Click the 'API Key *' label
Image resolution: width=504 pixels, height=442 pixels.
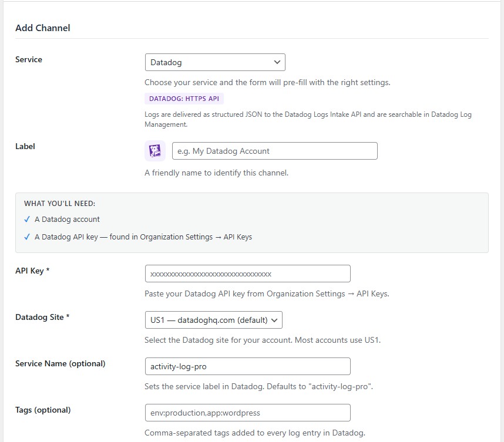pos(32,271)
